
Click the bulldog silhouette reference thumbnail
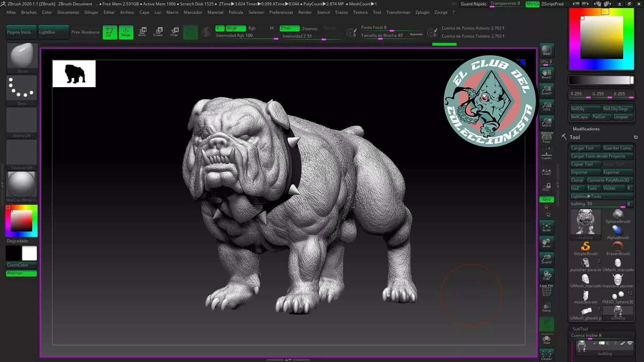[74, 74]
